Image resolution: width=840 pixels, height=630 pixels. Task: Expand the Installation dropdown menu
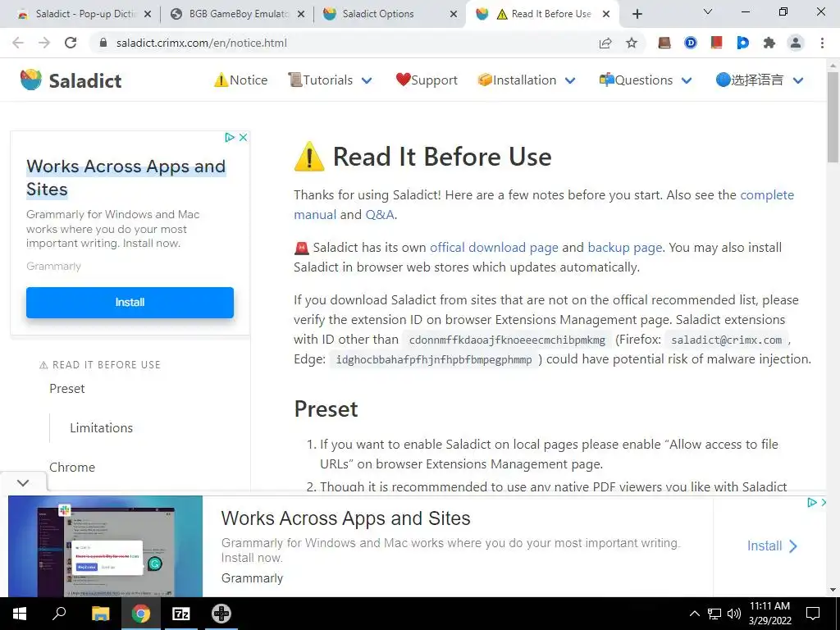pyautogui.click(x=527, y=80)
